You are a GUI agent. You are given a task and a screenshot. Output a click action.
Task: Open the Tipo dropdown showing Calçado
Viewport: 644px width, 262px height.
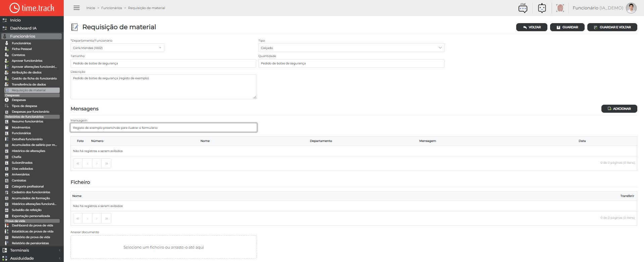pyautogui.click(x=351, y=48)
